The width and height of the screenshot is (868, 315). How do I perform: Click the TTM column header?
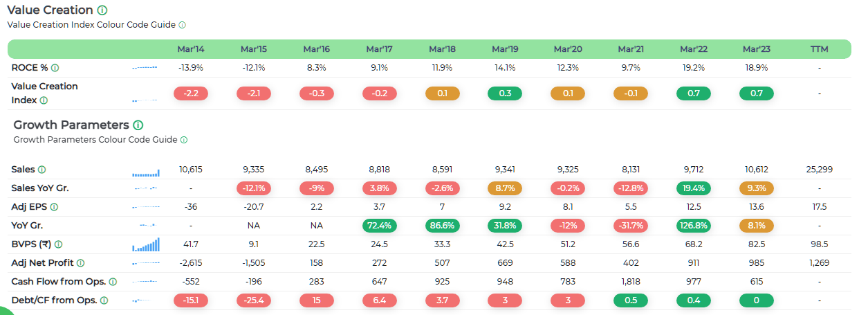pyautogui.click(x=819, y=49)
